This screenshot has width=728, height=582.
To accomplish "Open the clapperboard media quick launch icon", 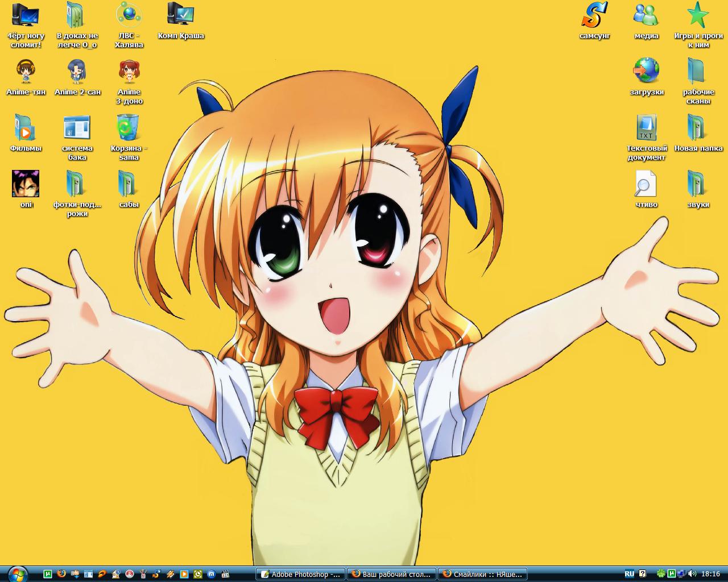I will click(225, 574).
